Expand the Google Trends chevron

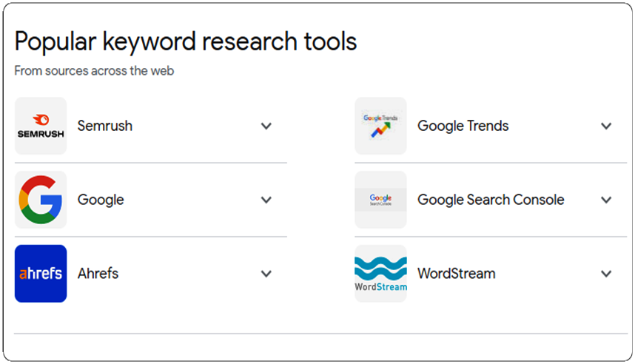606,126
